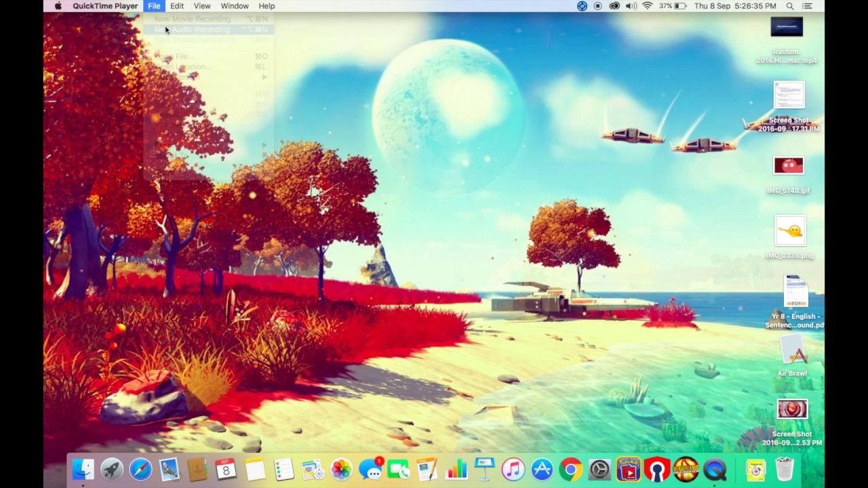Open iTunes music note icon
868x488 pixels.
[513, 469]
